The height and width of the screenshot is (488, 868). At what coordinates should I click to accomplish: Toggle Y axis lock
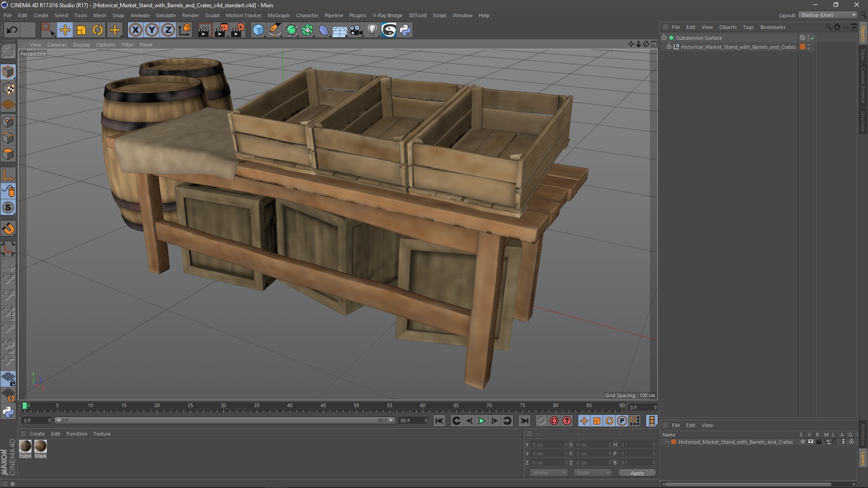(152, 30)
